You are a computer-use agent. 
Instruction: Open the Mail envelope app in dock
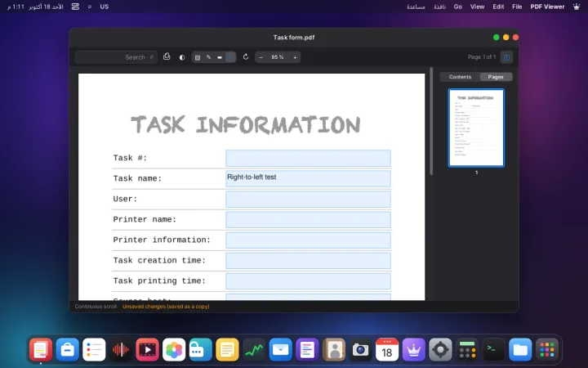pos(280,350)
